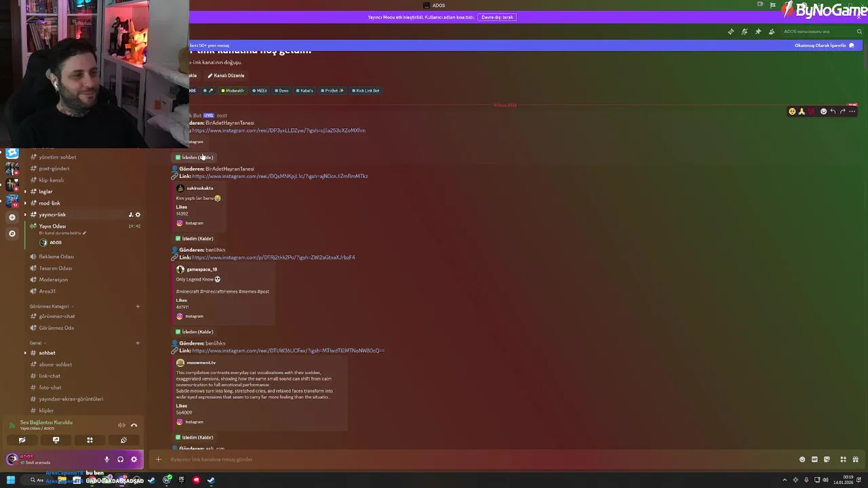Open the add reaction picker on message

pyautogui.click(x=823, y=112)
